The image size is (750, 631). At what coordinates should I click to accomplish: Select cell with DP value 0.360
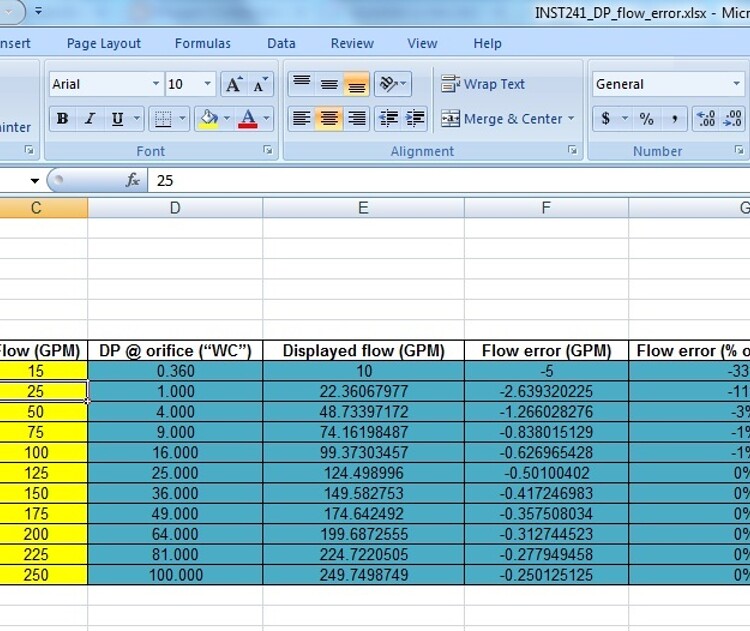tap(175, 371)
